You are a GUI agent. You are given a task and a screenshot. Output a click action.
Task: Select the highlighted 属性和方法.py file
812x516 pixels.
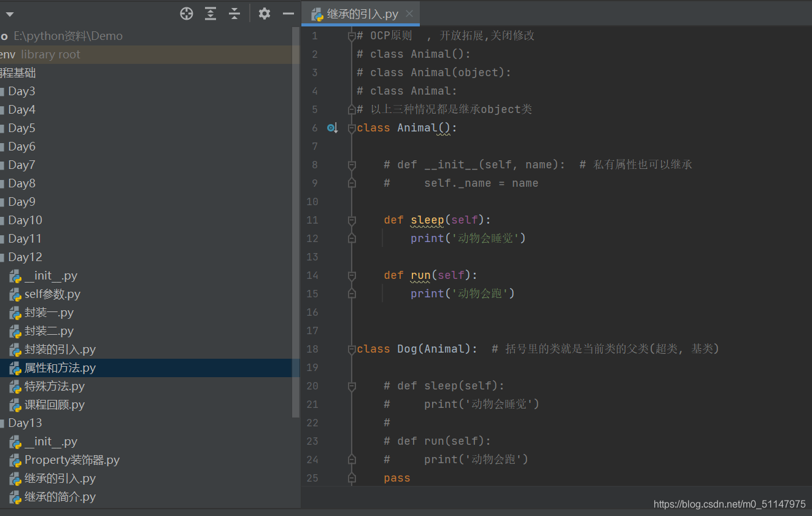click(60, 368)
